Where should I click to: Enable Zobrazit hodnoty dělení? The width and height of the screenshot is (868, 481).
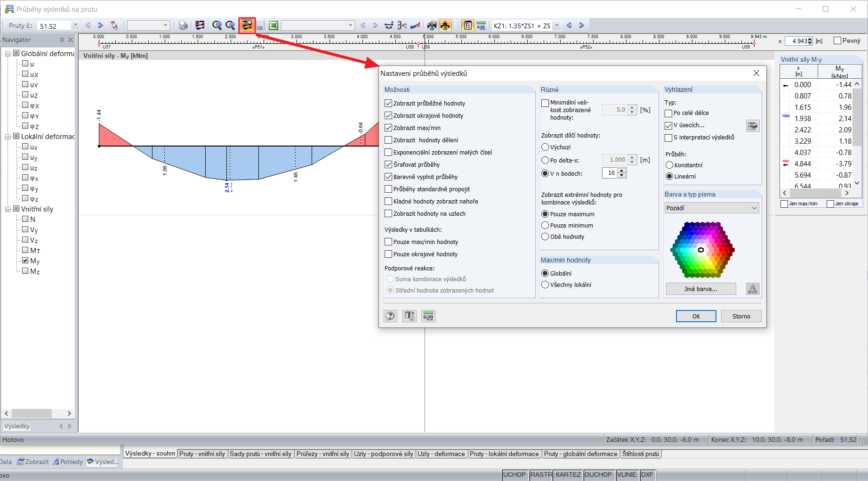(388, 140)
